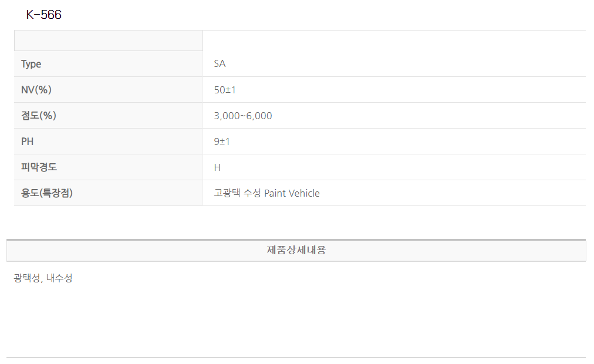Select the 점도(%) row label
This screenshot has height=364, width=594.
point(38,116)
